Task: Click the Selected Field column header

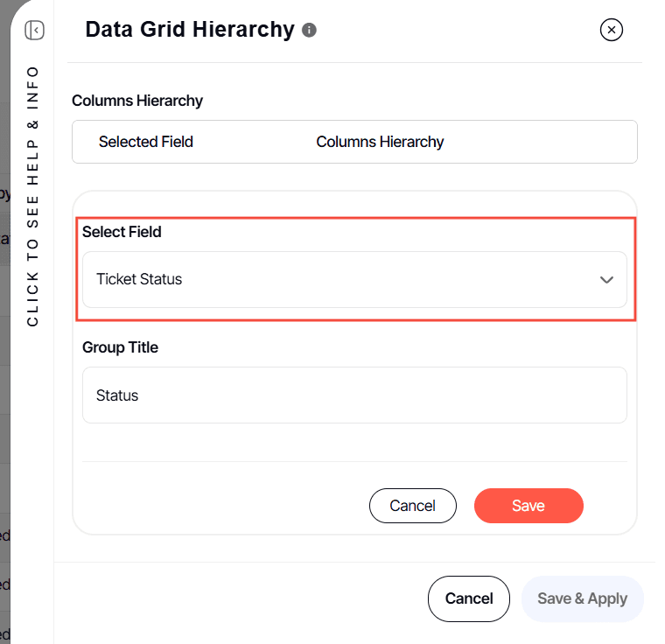Action: point(145,142)
